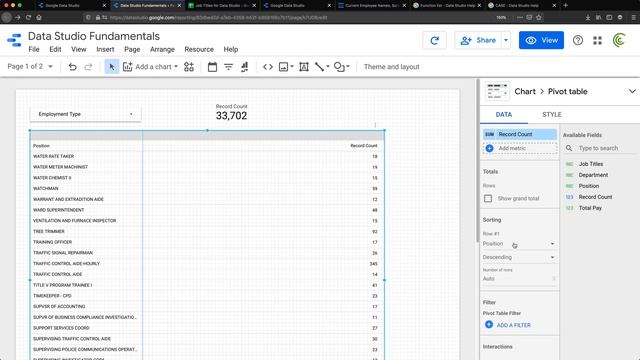Click the Share button
The image size is (640, 360).
pos(478,40)
